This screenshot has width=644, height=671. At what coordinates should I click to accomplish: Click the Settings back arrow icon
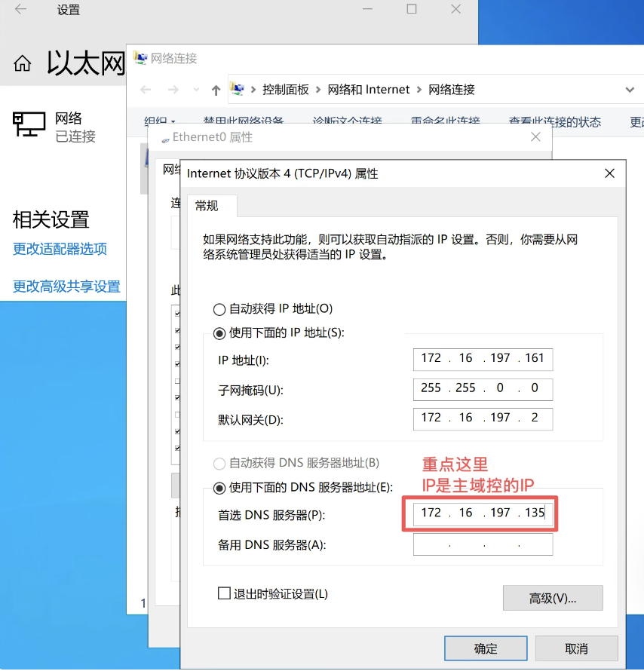20,10
